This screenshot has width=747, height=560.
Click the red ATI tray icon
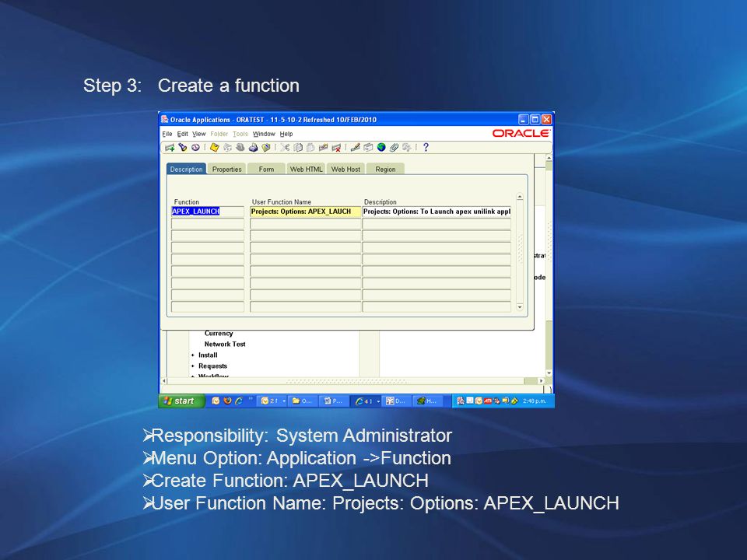tap(487, 401)
